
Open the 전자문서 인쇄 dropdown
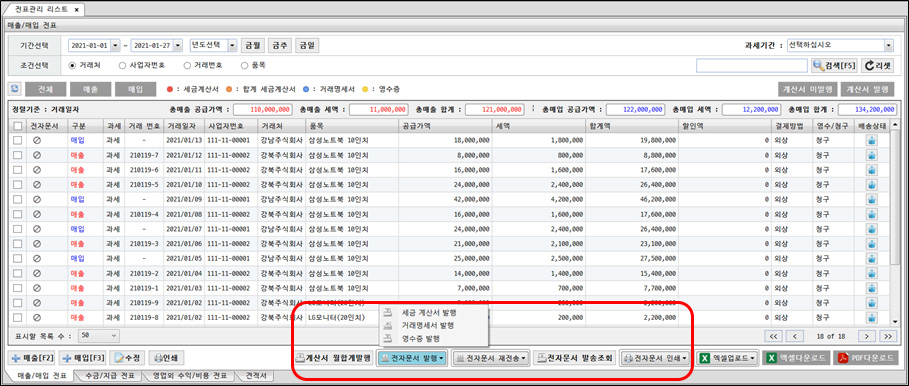[655, 358]
